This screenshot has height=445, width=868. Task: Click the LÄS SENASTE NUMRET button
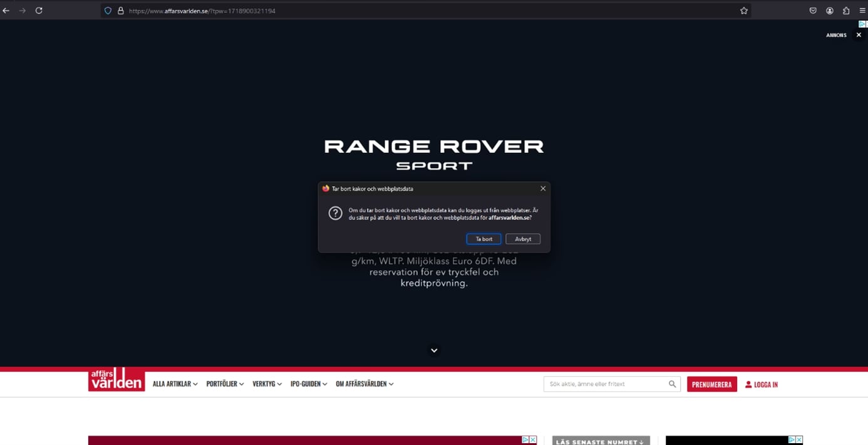pyautogui.click(x=601, y=441)
